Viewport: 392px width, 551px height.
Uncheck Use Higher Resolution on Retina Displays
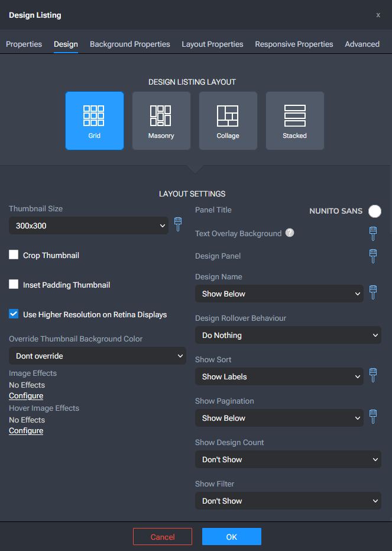(x=14, y=314)
